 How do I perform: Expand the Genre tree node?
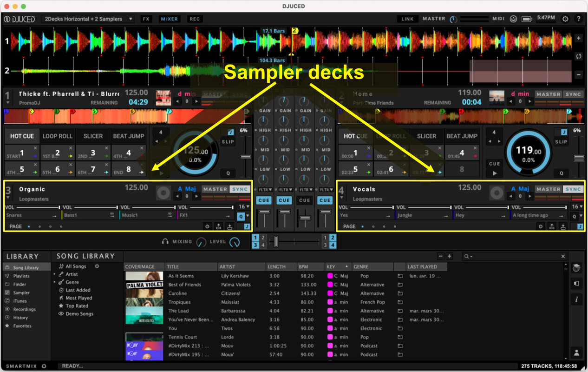[x=55, y=282]
